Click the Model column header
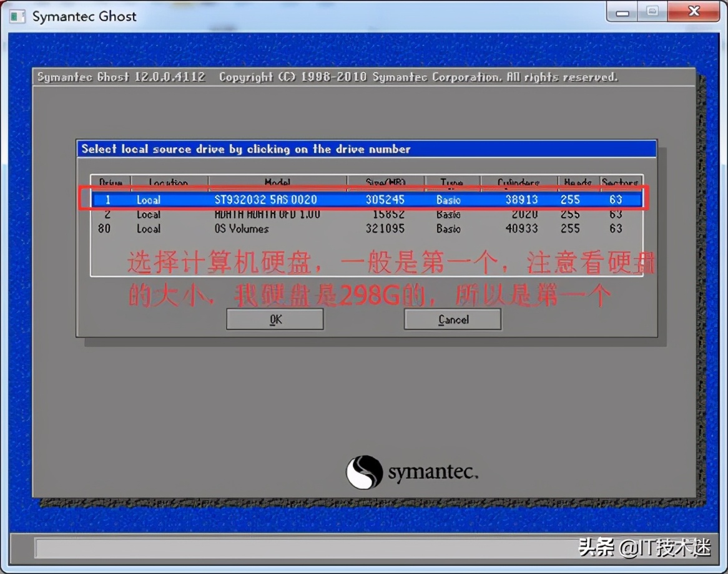 278,182
